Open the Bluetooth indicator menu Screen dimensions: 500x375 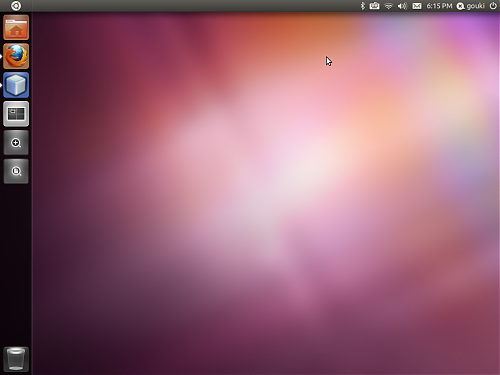point(363,6)
